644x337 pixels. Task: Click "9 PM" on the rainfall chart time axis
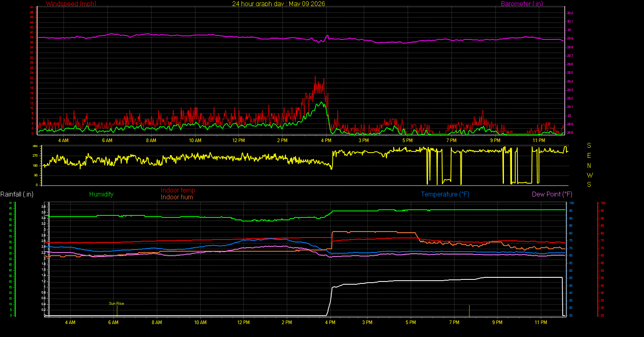pyautogui.click(x=497, y=323)
